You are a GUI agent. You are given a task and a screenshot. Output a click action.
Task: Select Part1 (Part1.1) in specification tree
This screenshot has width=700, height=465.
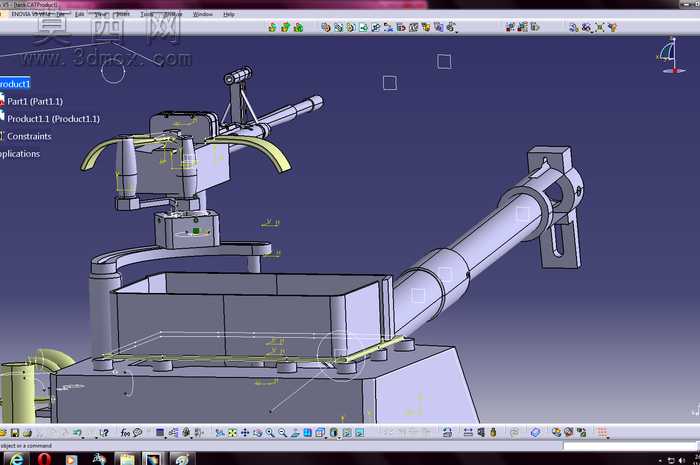click(35, 101)
